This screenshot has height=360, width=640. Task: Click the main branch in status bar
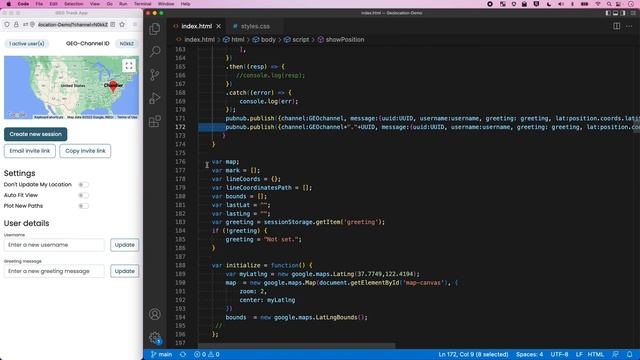[x=161, y=354]
